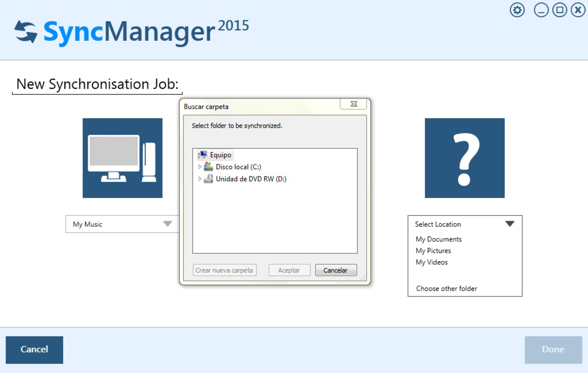Choose My Pictures as sync location
Viewport: 588px width, 373px height.
click(x=434, y=250)
